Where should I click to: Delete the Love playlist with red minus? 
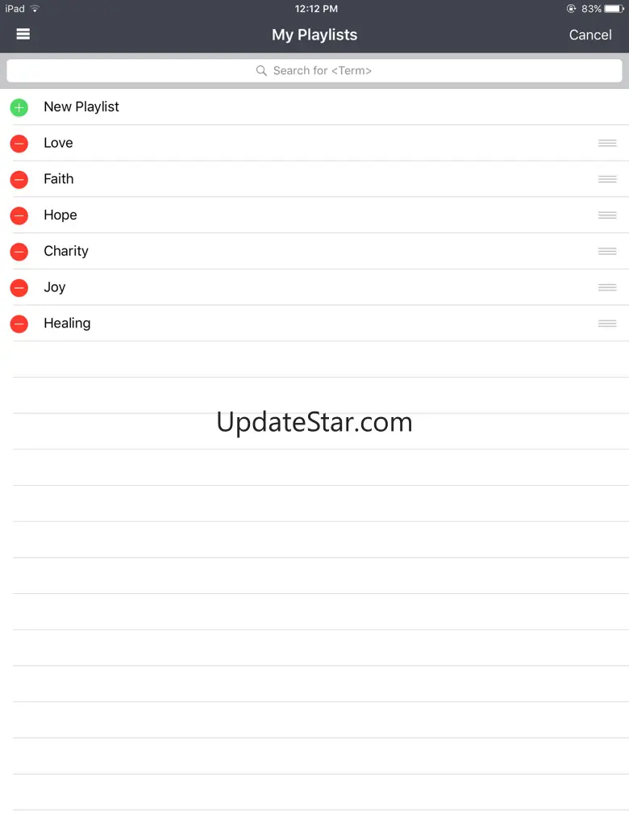tap(19, 144)
